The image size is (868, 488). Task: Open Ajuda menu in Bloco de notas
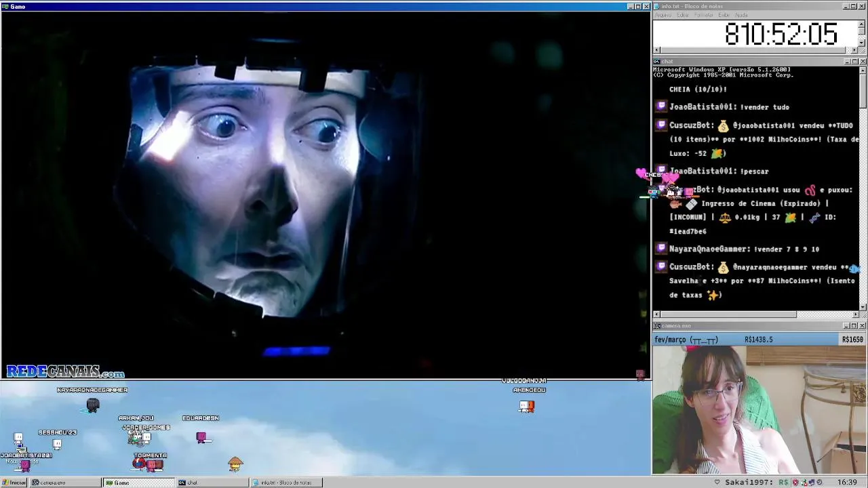click(x=742, y=15)
